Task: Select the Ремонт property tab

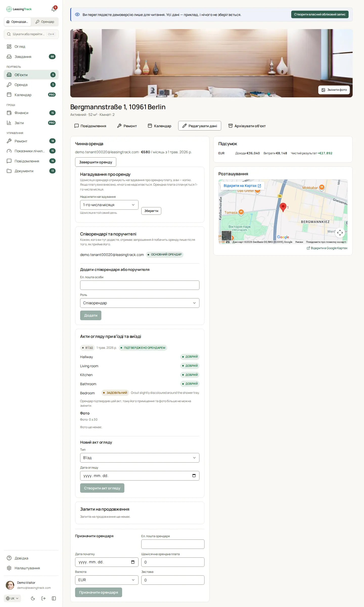Action: (127, 126)
